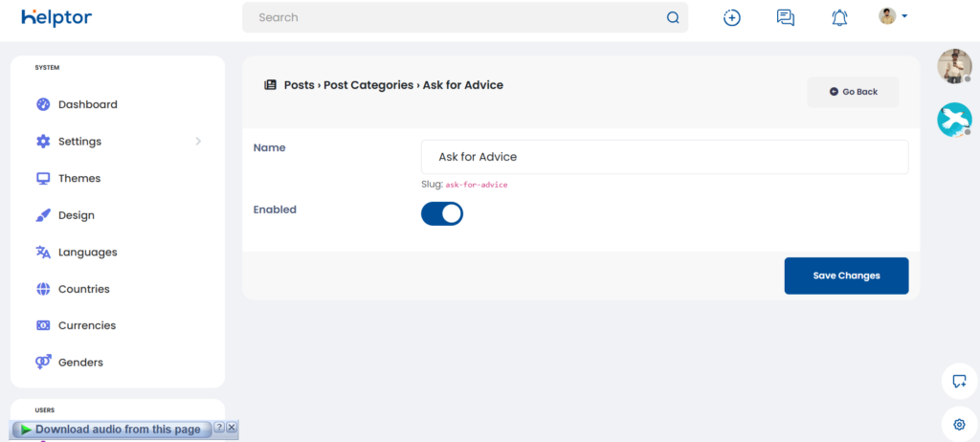Screen dimensions: 980x442
Task: Click the Go Back button
Action: click(x=853, y=92)
